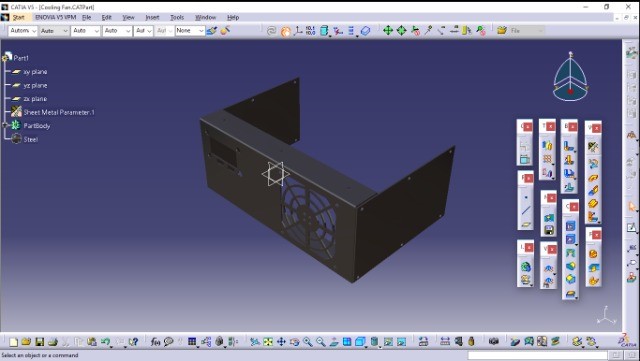Select the Steel material tree item
Viewport: 640px width, 361px height.
coord(31,139)
